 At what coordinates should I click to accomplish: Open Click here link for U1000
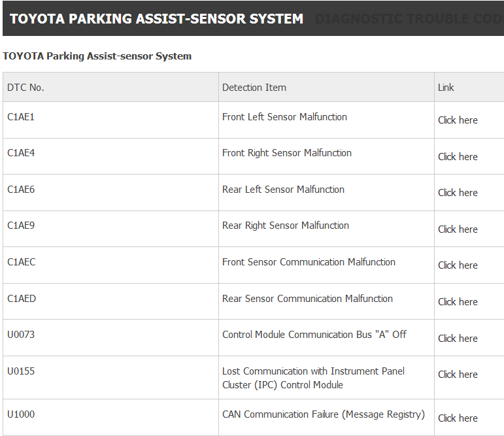coord(458,418)
